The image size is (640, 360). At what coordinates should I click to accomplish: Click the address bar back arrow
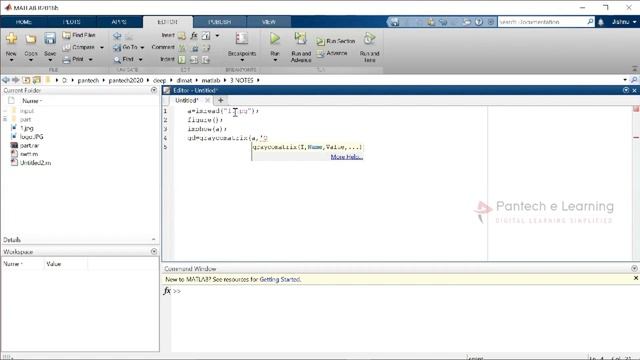6,80
